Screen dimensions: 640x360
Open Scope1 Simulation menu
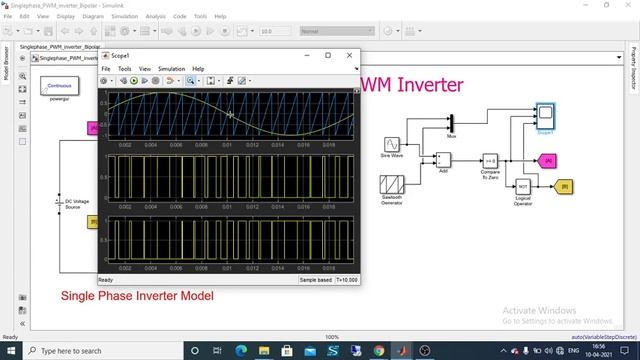pyautogui.click(x=171, y=69)
